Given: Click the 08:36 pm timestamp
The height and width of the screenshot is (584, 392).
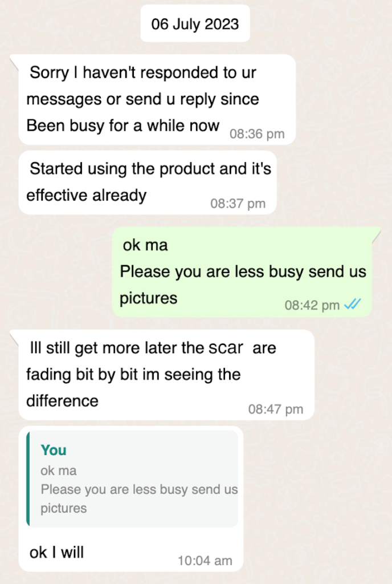Looking at the screenshot, I should point(256,134).
